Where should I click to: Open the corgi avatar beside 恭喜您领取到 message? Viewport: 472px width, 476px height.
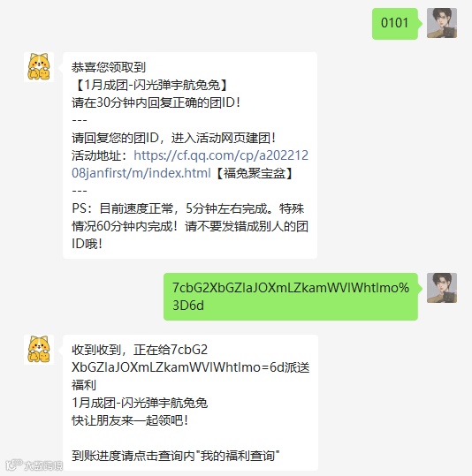tap(39, 67)
